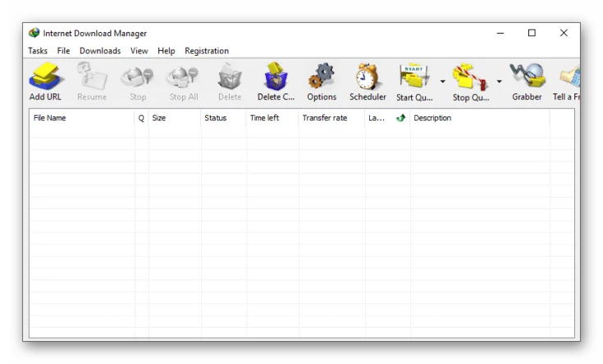Sort by the Description column header

coord(480,117)
